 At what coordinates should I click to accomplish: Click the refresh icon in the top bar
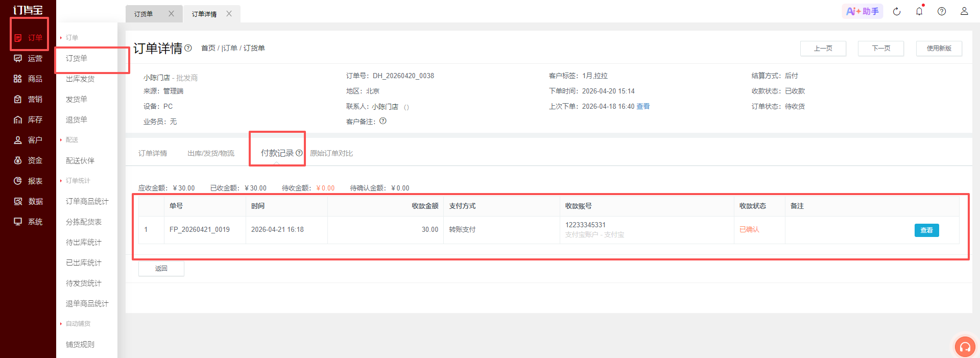[x=897, y=11]
